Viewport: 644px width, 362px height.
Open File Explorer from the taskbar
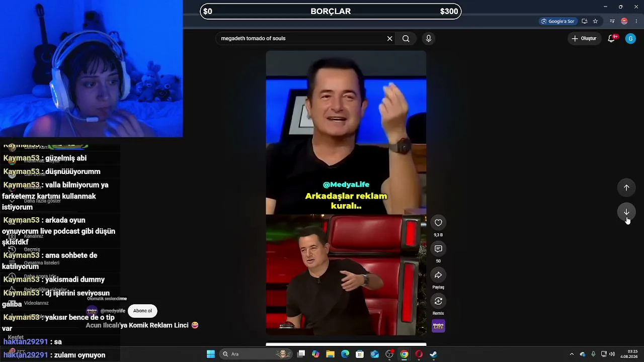(x=330, y=354)
